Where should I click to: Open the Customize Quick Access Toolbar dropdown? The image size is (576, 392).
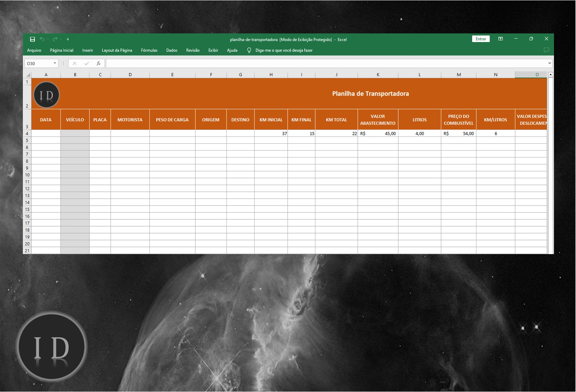[68, 39]
